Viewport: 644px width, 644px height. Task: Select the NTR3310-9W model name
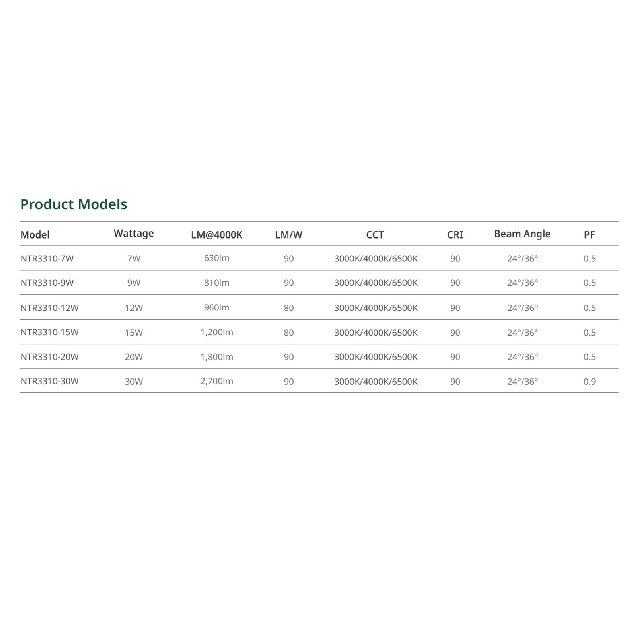pyautogui.click(x=47, y=283)
